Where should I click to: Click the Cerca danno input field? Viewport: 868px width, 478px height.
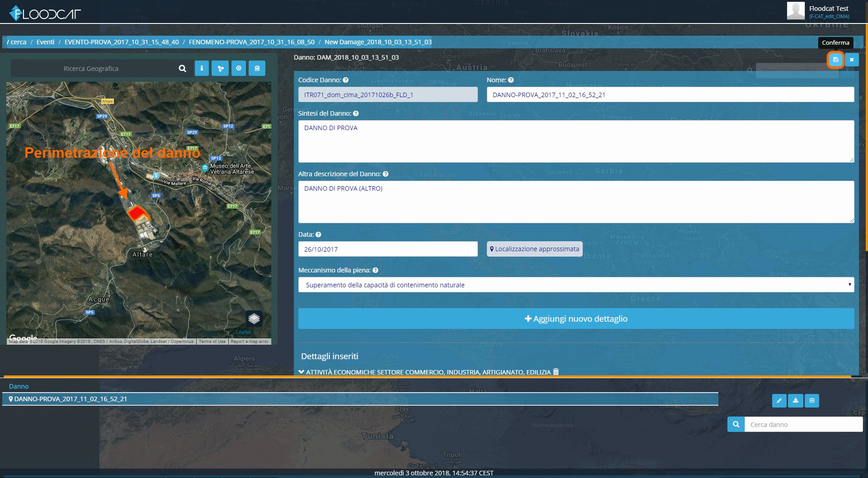(x=803, y=424)
